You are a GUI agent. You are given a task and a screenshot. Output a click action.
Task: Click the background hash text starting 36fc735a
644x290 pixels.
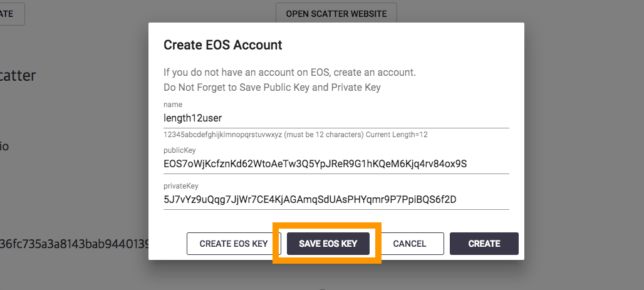(x=75, y=244)
